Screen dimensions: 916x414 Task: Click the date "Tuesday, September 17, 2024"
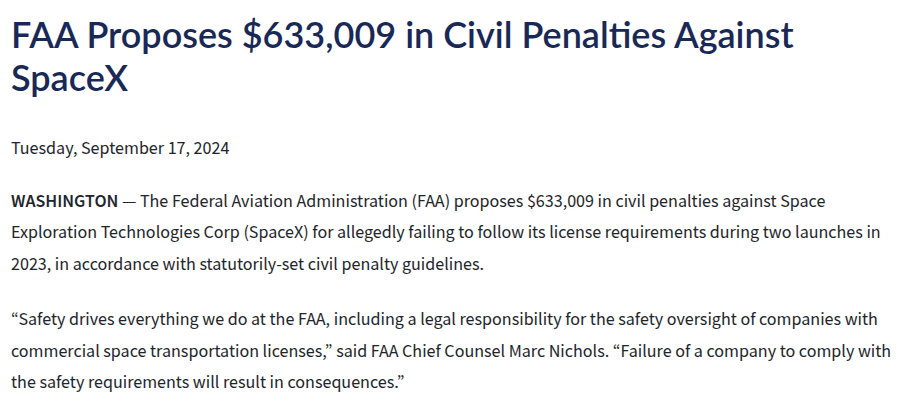[120, 148]
